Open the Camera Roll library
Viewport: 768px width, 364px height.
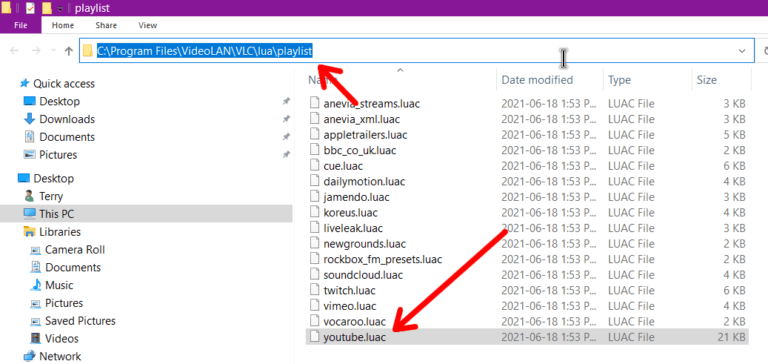[75, 250]
